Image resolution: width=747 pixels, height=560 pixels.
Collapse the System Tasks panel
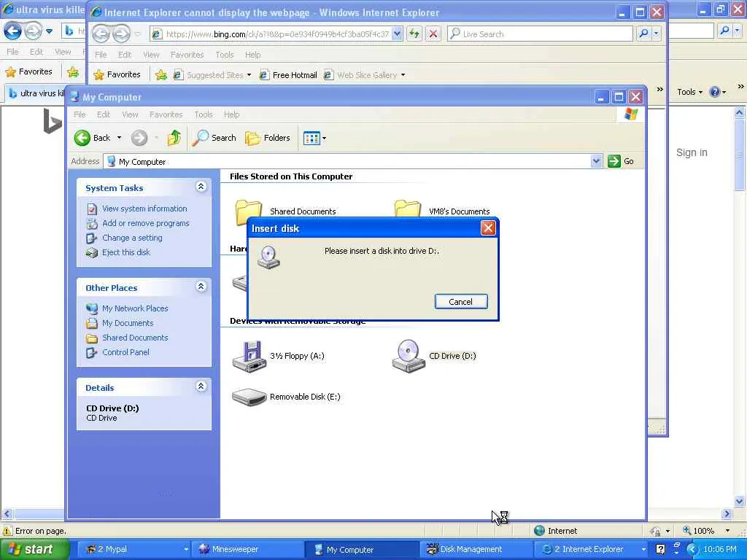tap(201, 187)
